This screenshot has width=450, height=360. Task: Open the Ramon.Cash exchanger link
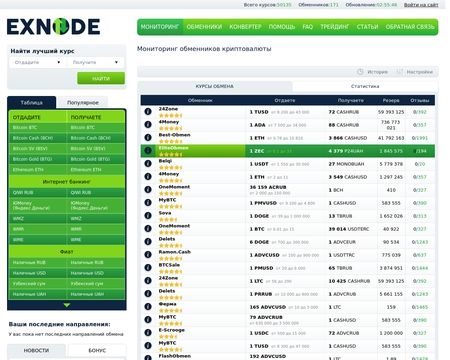coord(174,252)
